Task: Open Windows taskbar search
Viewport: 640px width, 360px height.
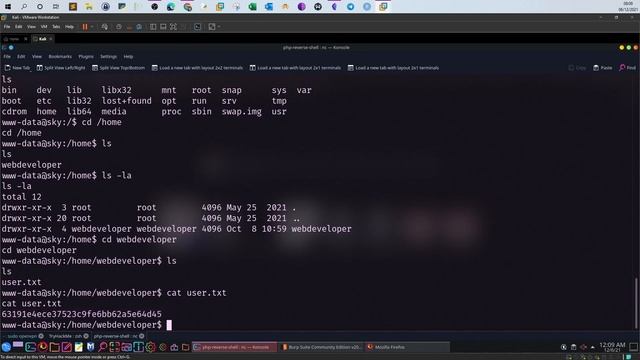Action: pyautogui.click(x=24, y=7)
